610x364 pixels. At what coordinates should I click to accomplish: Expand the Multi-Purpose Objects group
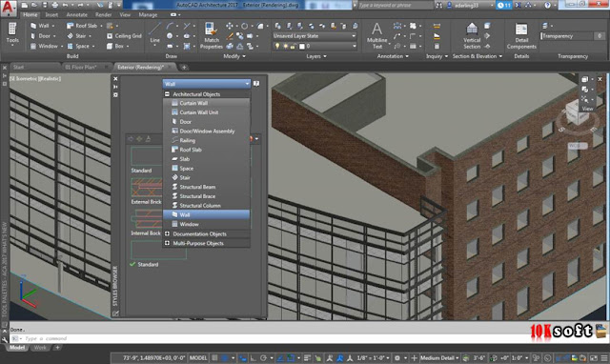pyautogui.click(x=167, y=243)
